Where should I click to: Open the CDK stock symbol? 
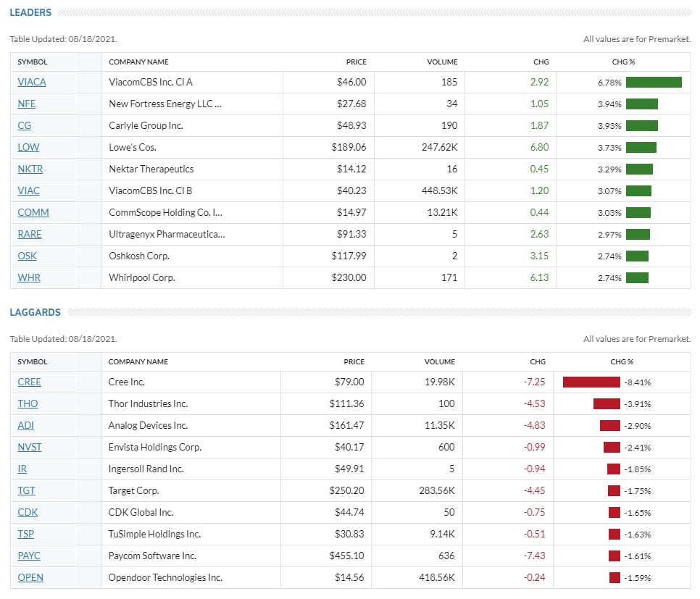28,512
